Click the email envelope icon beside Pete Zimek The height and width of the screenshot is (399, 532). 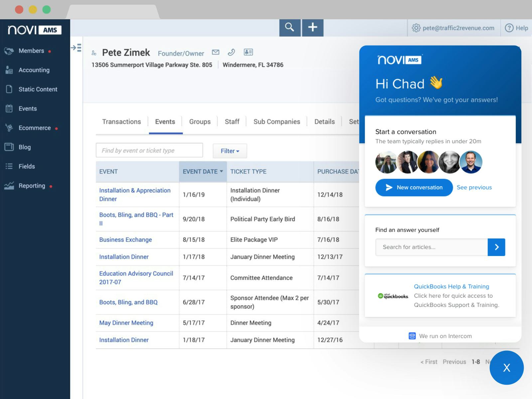(x=215, y=52)
